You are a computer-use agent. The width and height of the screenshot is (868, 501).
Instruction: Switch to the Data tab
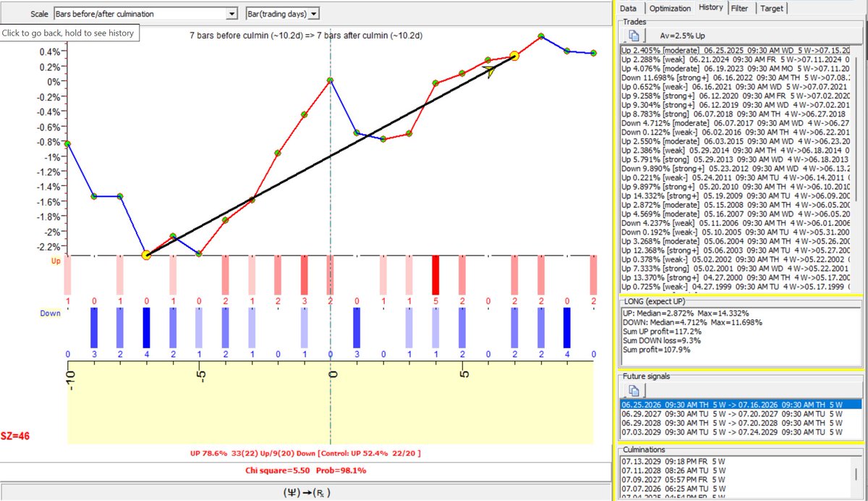[629, 7]
